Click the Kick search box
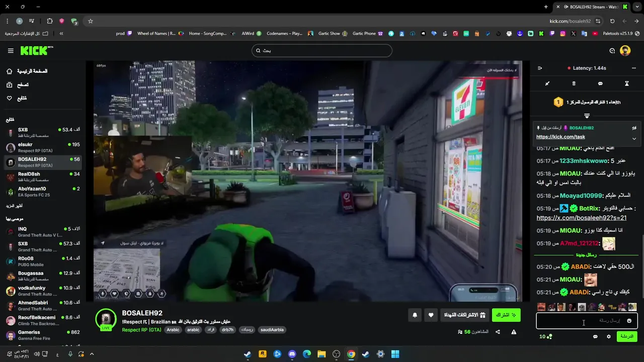644x362 pixels. coord(322,50)
